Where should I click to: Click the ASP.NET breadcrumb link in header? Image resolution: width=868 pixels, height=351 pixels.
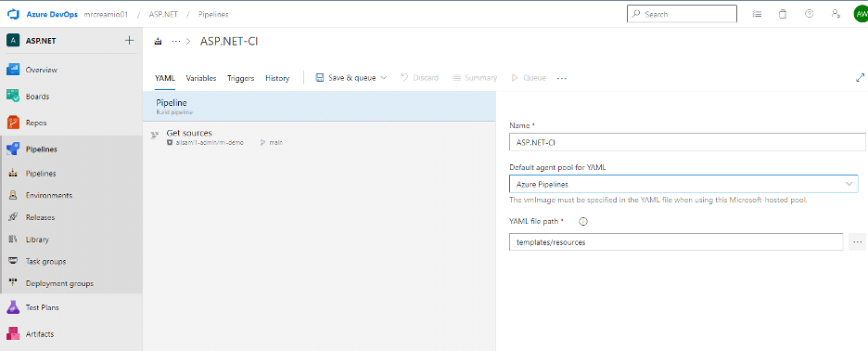(x=163, y=15)
